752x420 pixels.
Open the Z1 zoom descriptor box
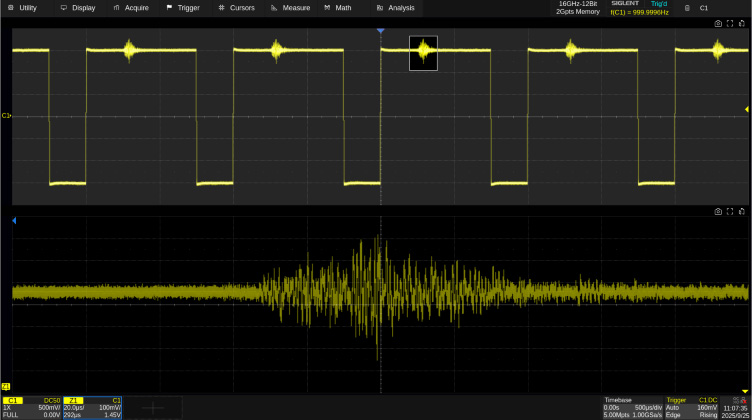click(93, 408)
